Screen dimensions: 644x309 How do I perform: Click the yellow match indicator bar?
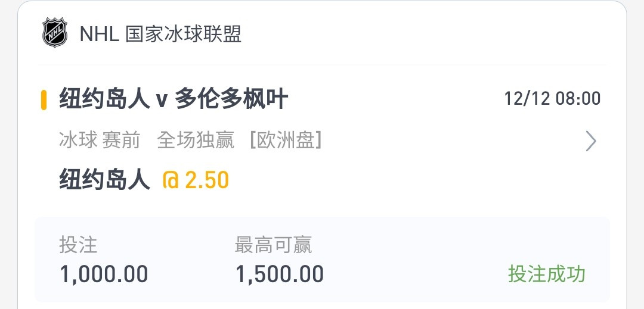[x=44, y=99]
